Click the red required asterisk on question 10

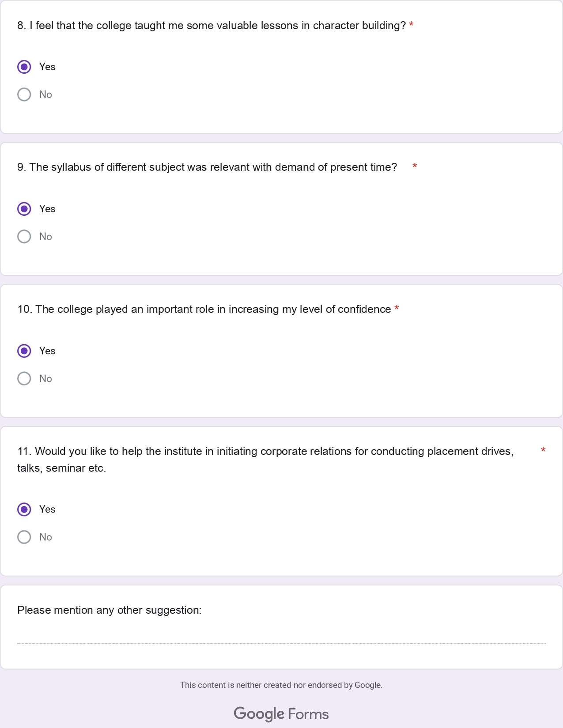(397, 308)
